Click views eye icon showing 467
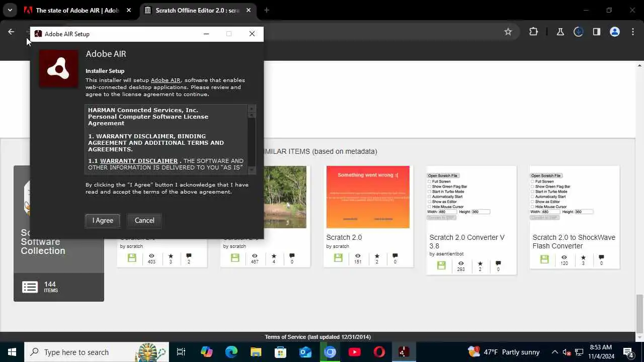The width and height of the screenshot is (644, 362). (255, 256)
